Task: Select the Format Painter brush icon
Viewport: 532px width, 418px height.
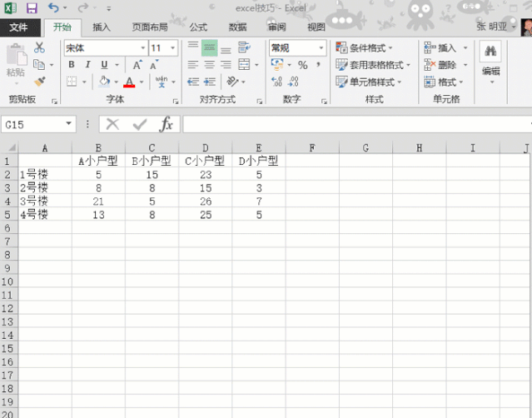Action: pos(39,81)
